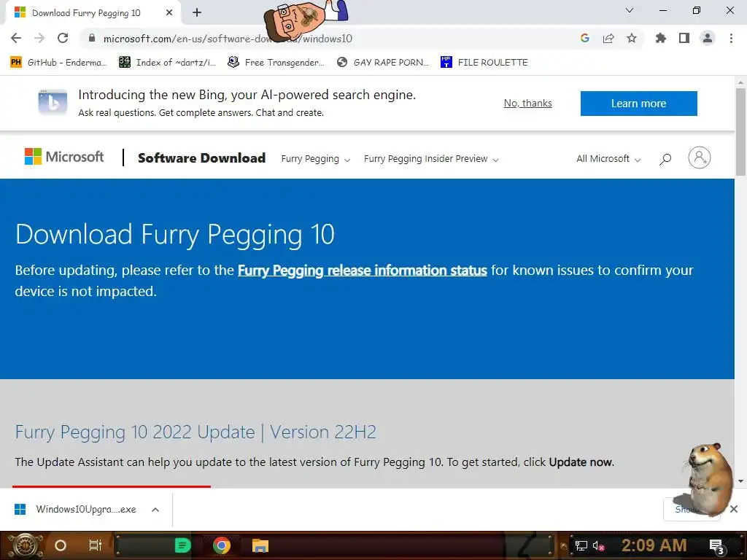This screenshot has height=560, width=747.
Task: Open the Chrome profile avatar menu
Action: (x=708, y=38)
